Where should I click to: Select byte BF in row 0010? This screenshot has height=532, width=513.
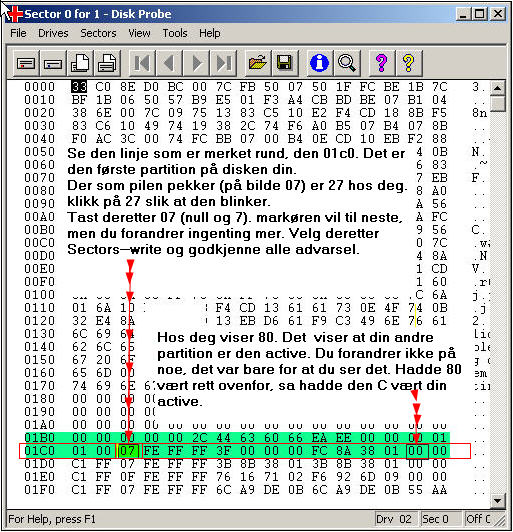click(x=79, y=100)
